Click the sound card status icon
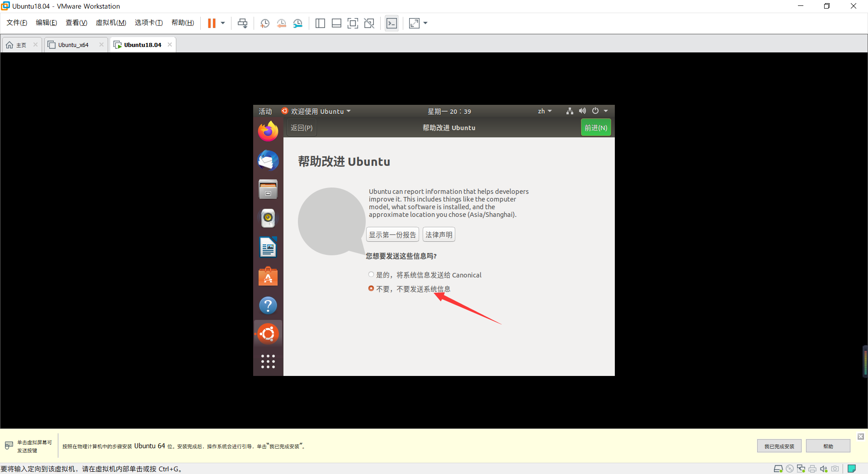868x474 pixels. [824, 469]
